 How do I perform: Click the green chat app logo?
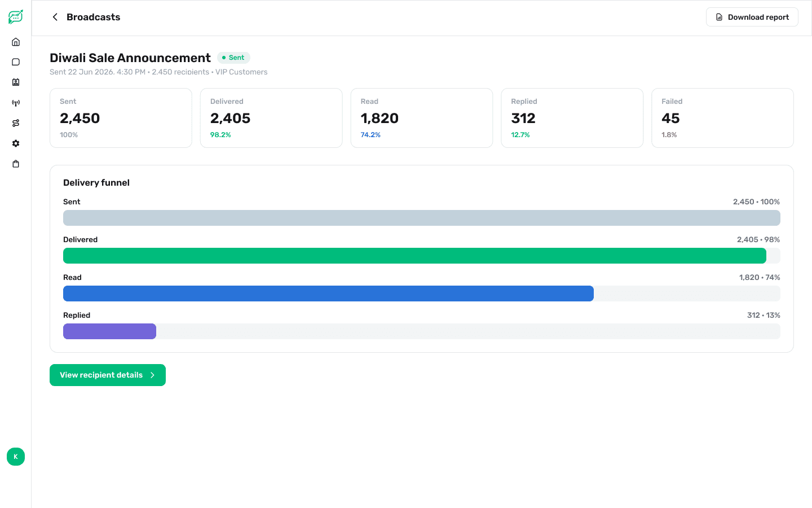(x=16, y=17)
